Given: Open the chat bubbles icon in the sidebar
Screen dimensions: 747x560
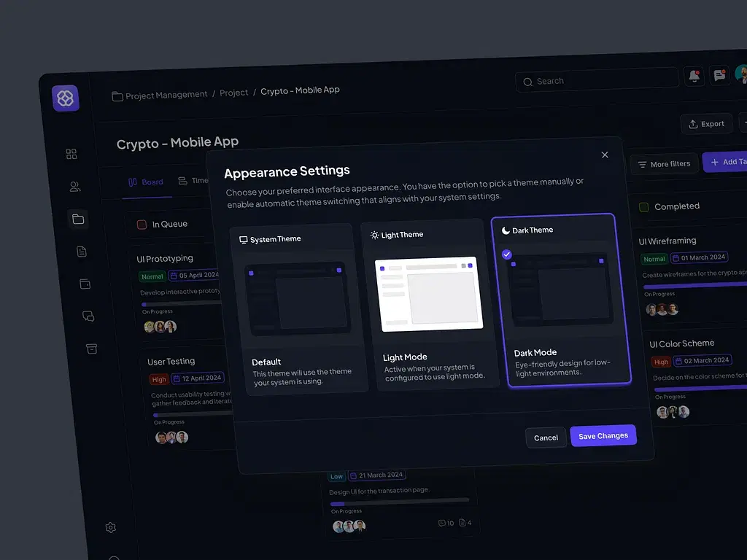Looking at the screenshot, I should (x=88, y=316).
